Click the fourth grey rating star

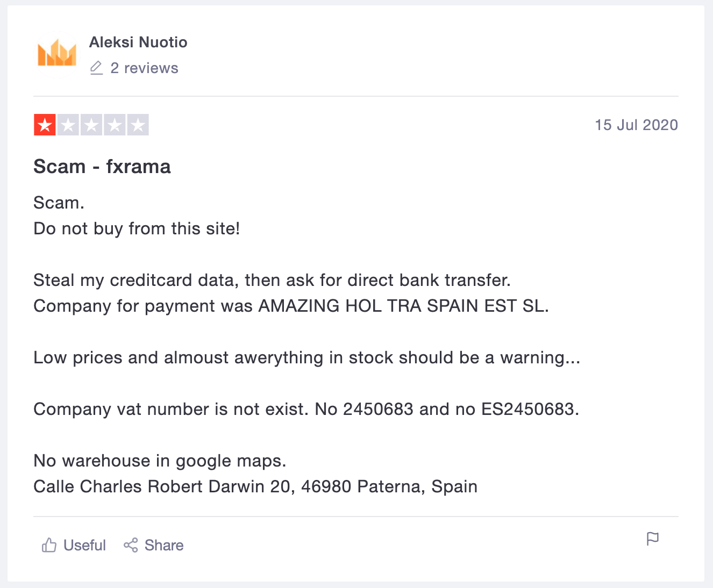(x=115, y=125)
